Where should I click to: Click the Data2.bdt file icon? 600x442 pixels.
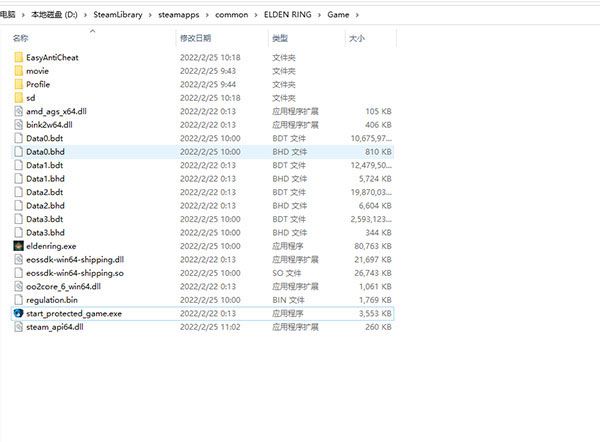click(x=19, y=192)
